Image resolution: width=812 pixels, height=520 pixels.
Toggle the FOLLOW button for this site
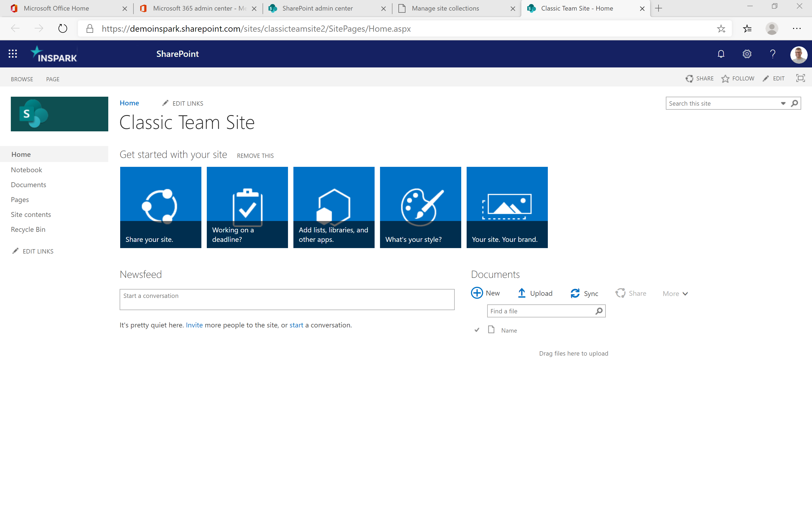point(738,79)
